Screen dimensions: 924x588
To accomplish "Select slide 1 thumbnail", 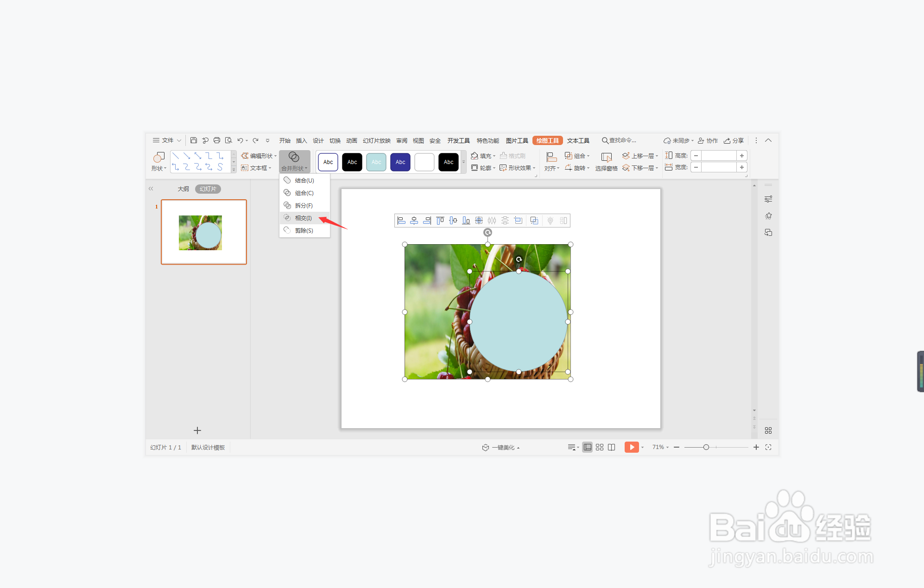I will pos(204,232).
